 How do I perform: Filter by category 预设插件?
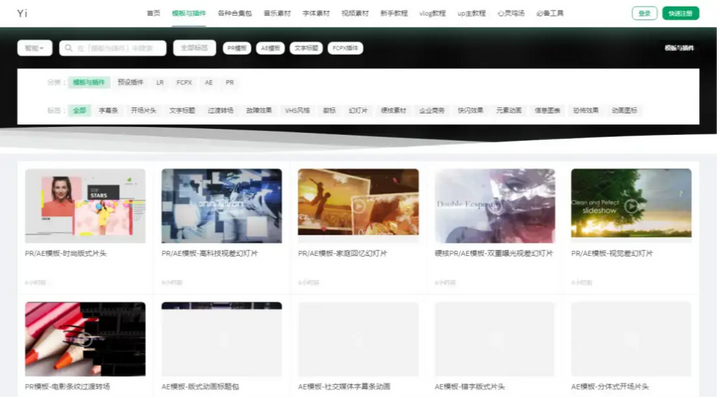[x=130, y=83]
